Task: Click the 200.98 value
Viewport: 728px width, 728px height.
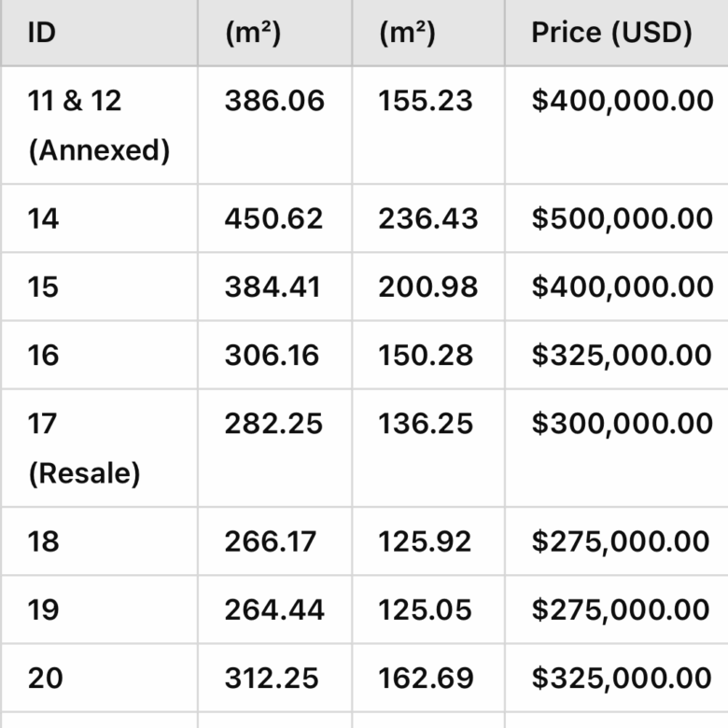Action: [427, 287]
